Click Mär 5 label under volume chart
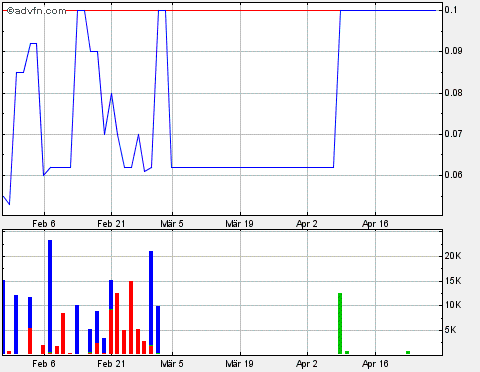This screenshot has width=480, height=372. pyautogui.click(x=172, y=364)
